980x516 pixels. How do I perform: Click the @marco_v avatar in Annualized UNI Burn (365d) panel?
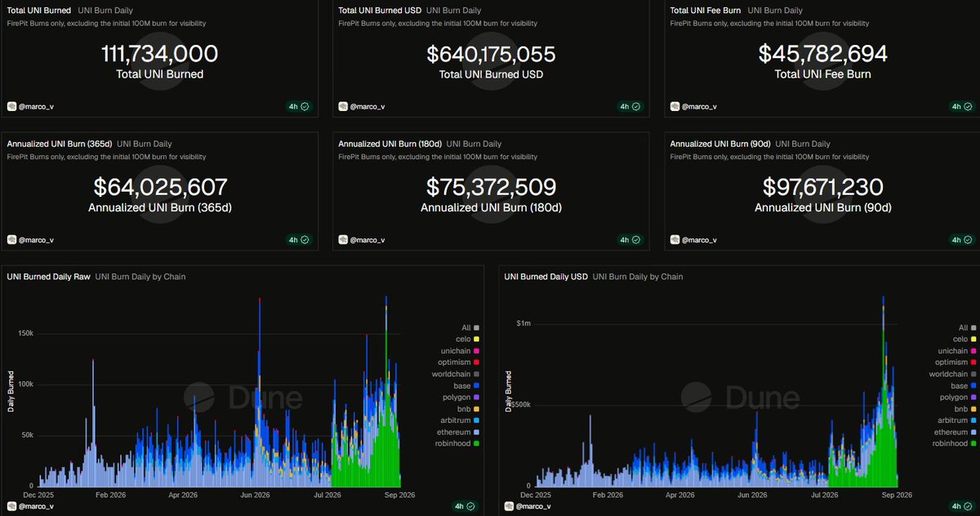[x=12, y=240]
